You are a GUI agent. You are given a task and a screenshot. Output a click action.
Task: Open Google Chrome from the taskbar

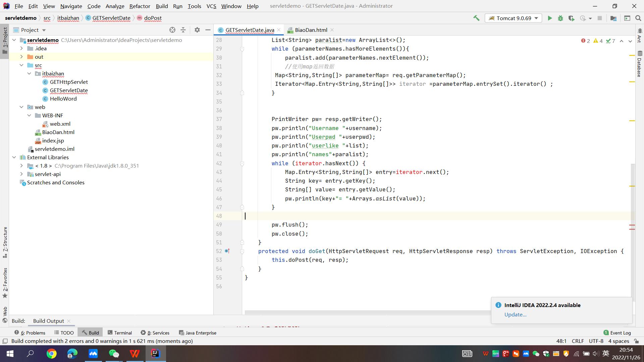point(51,354)
